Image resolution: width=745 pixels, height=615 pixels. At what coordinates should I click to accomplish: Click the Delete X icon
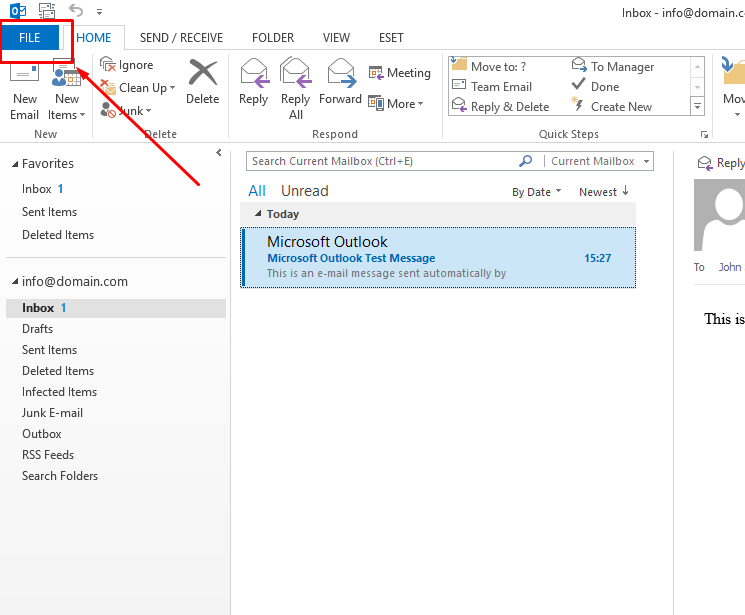coord(203,74)
